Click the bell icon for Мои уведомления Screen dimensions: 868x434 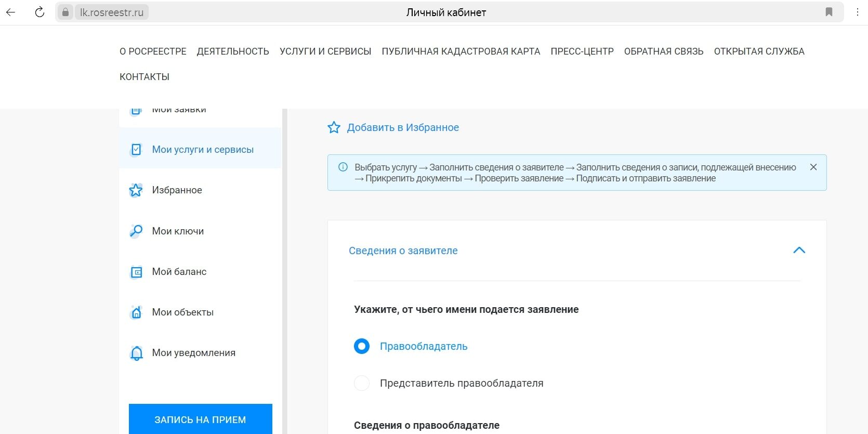coord(136,353)
